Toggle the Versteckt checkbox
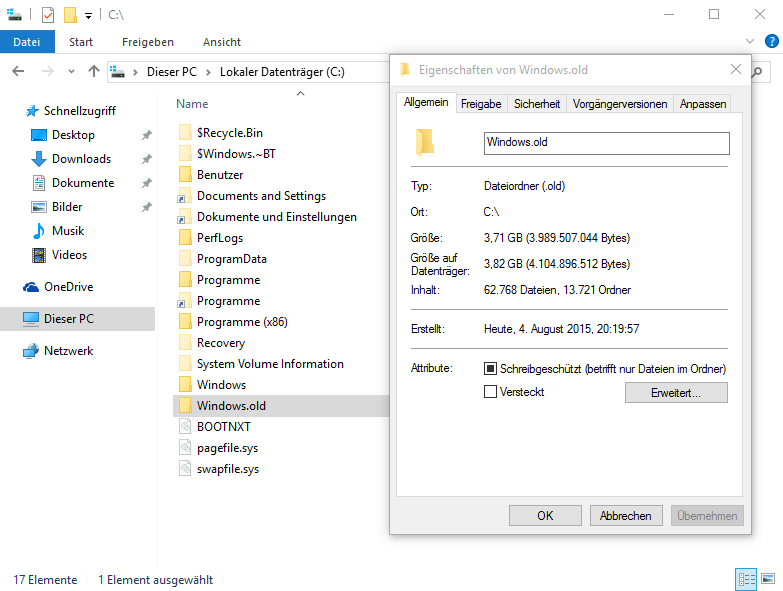 [x=490, y=392]
